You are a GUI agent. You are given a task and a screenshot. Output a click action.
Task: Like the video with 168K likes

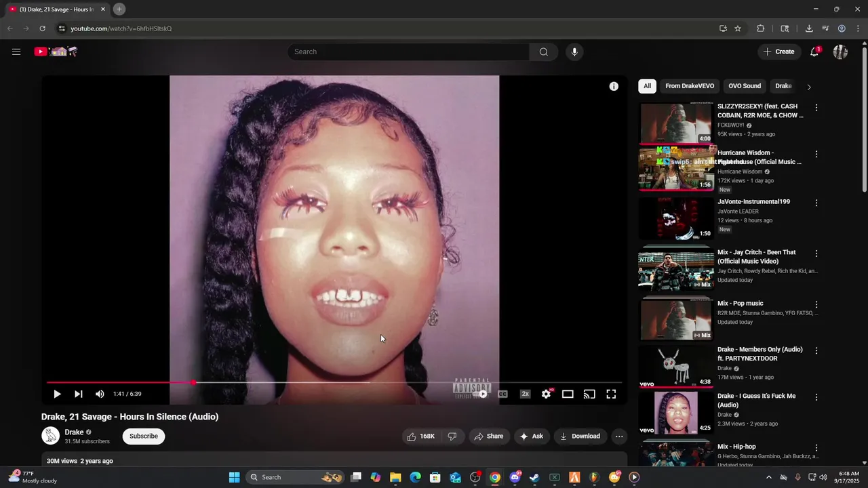tap(421, 436)
